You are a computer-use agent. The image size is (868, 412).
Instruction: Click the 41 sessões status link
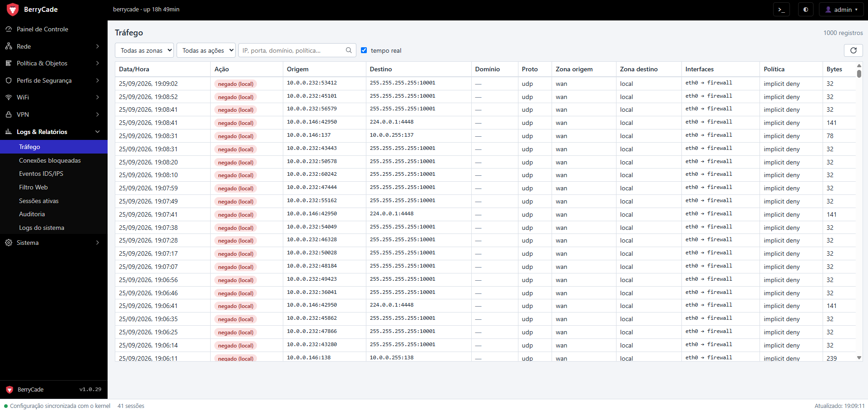131,406
